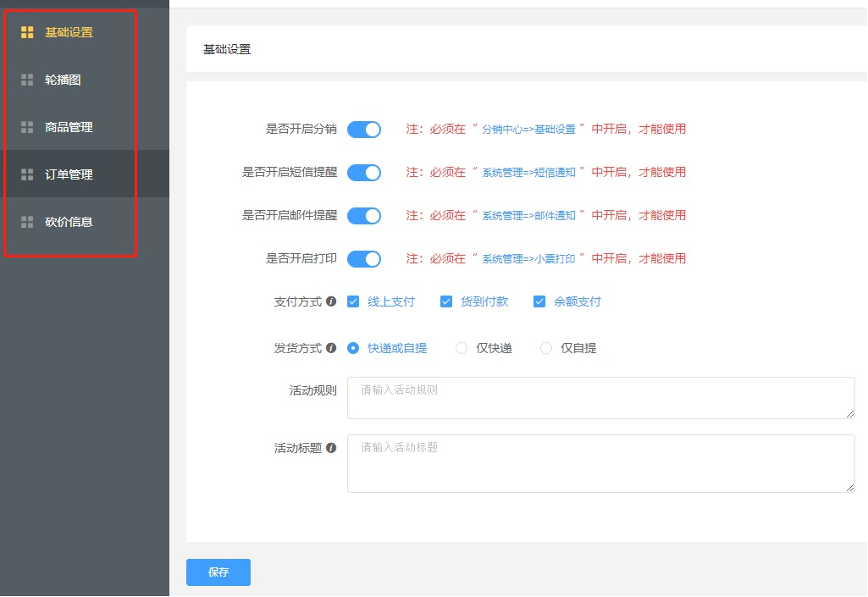Screen dimensions: 868x597
Task: Open the 轮播图 sidebar menu item
Action: point(85,80)
